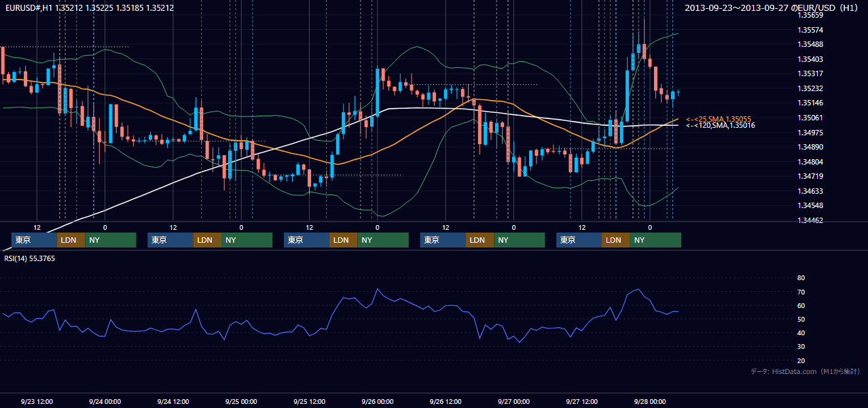Click the RSI level 60 label

pyautogui.click(x=801, y=305)
